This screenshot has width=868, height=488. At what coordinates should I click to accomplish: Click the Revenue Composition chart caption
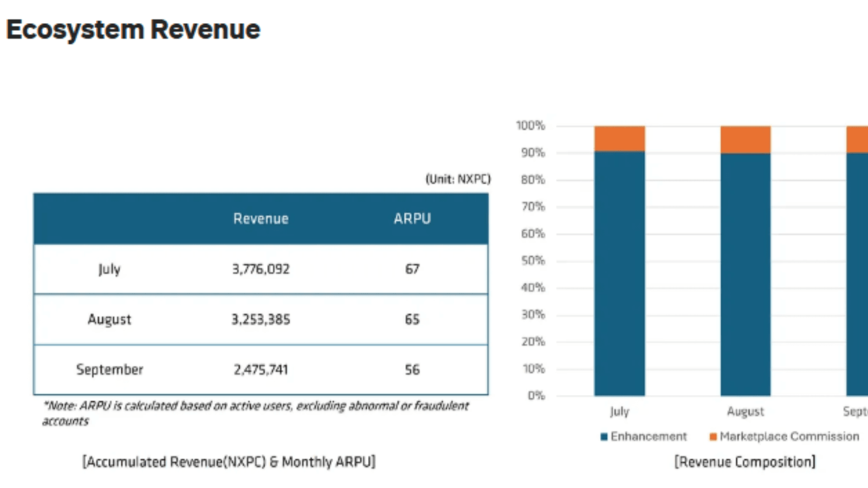click(745, 462)
